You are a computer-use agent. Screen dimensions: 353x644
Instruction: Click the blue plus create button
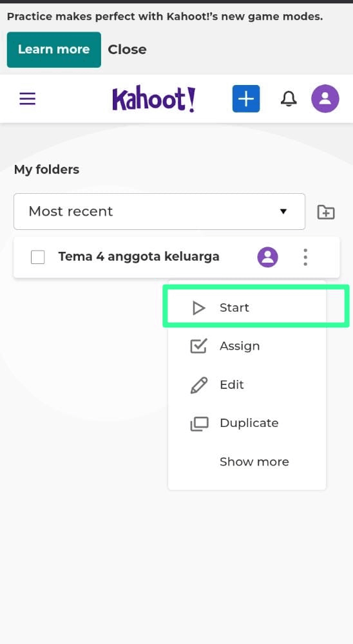(245, 99)
